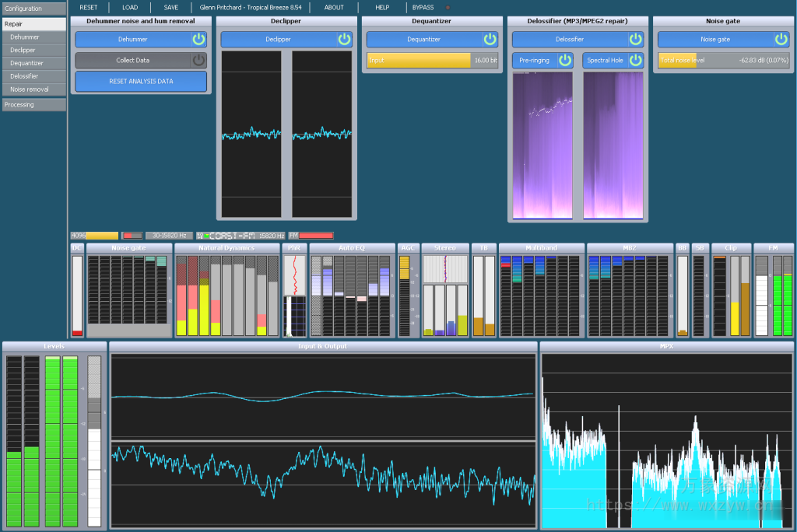Save current settings with the SAVE button

(170, 7)
